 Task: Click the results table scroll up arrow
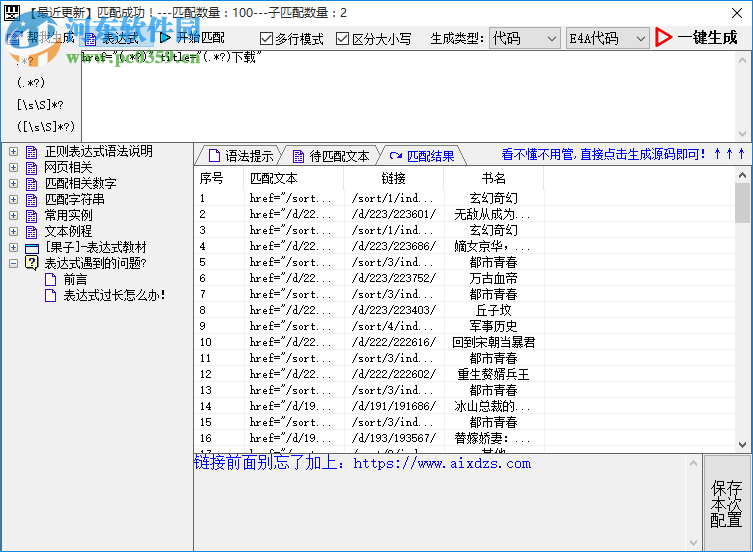click(742, 175)
